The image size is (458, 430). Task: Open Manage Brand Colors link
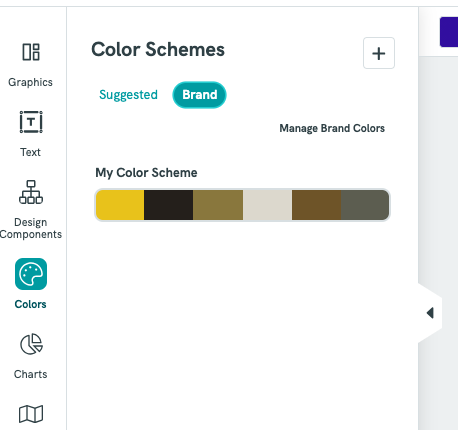[332, 128]
